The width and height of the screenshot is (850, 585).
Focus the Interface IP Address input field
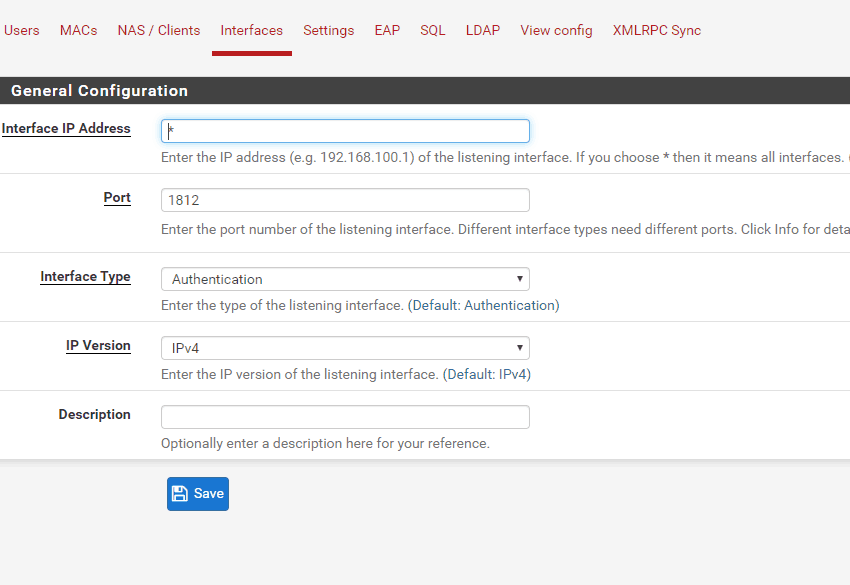click(345, 131)
